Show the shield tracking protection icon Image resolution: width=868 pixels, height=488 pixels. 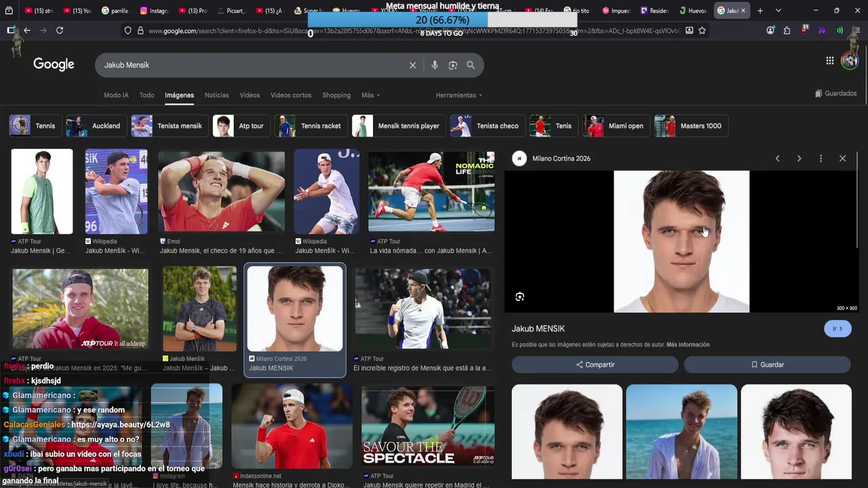click(127, 30)
